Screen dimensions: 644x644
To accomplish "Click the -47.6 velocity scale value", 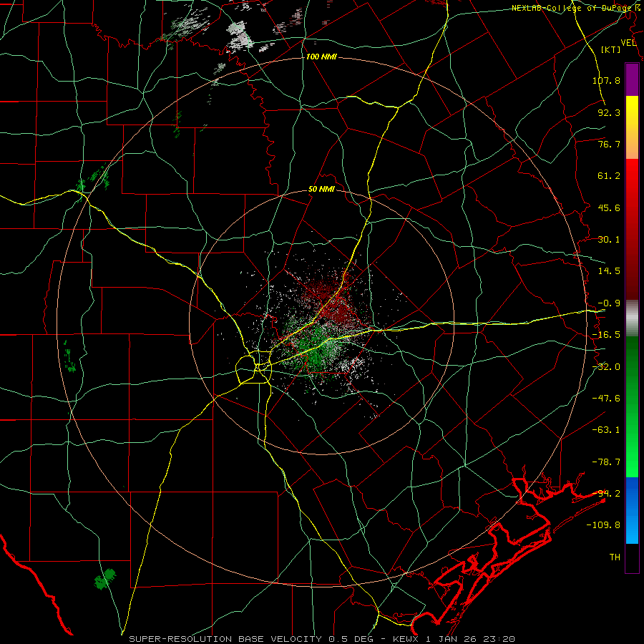I will [606, 399].
